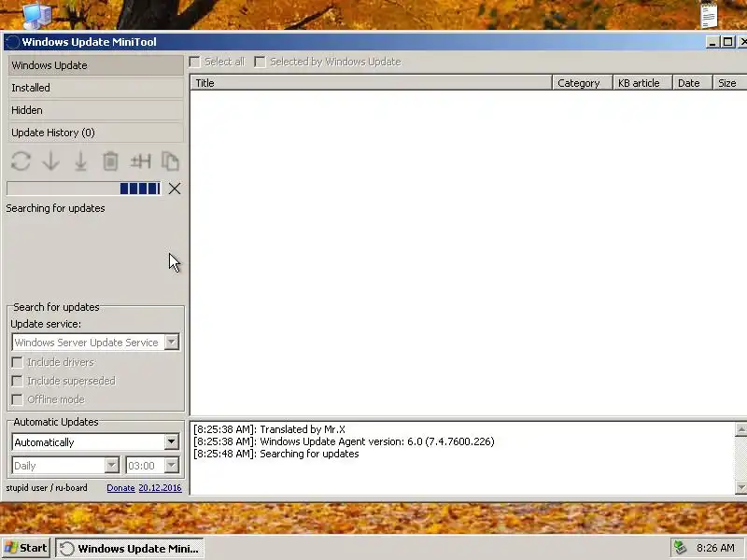The height and width of the screenshot is (560, 747).
Task: Enable the Offline mode checkbox
Action: coord(17,399)
